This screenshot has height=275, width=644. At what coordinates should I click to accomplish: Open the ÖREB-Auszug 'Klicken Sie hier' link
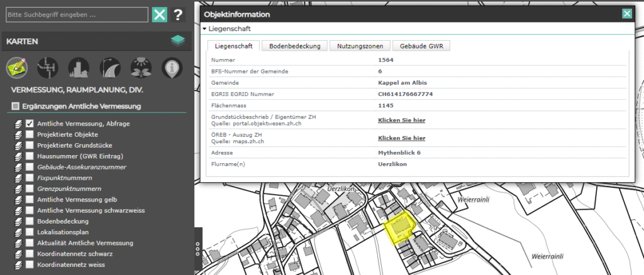401,138
